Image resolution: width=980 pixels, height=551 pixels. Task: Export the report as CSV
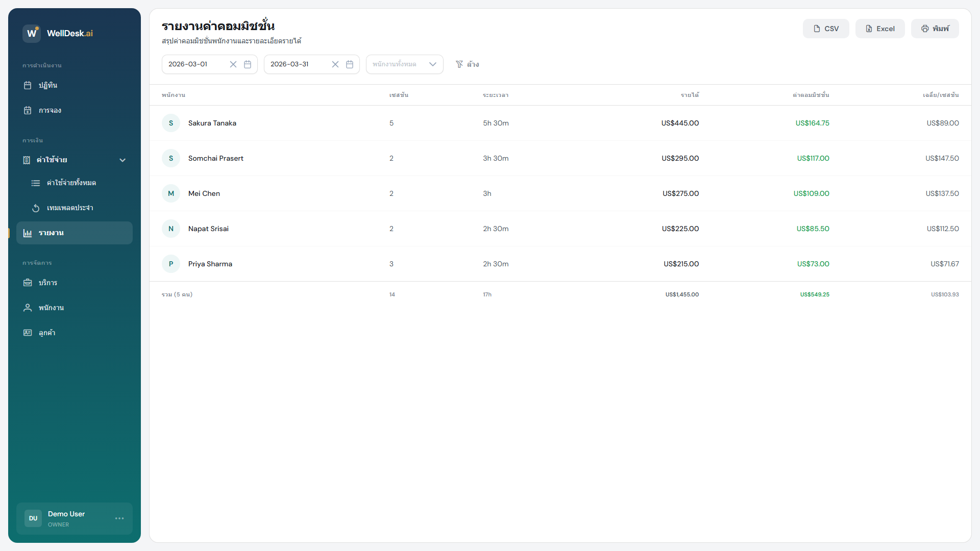point(826,29)
